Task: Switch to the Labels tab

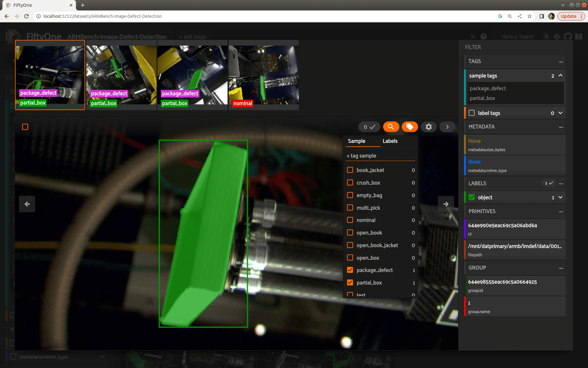Action: (x=390, y=141)
